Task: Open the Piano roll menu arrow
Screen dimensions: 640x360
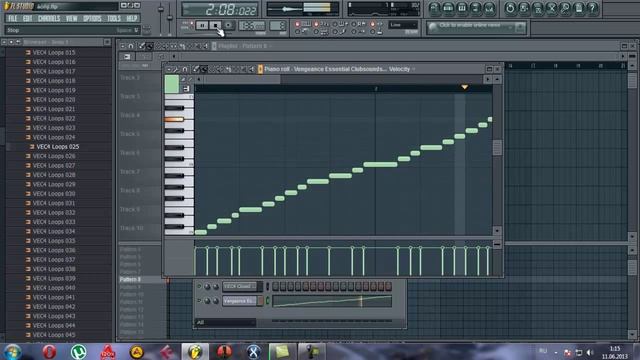Action: 169,69
